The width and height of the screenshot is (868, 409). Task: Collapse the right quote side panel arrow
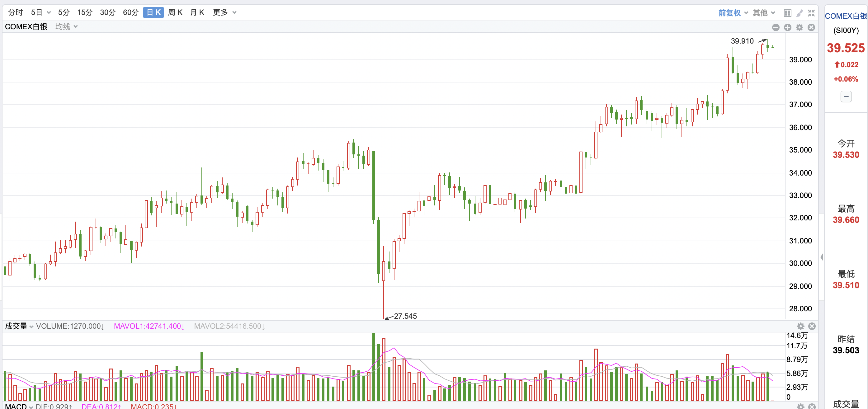[x=822, y=257]
